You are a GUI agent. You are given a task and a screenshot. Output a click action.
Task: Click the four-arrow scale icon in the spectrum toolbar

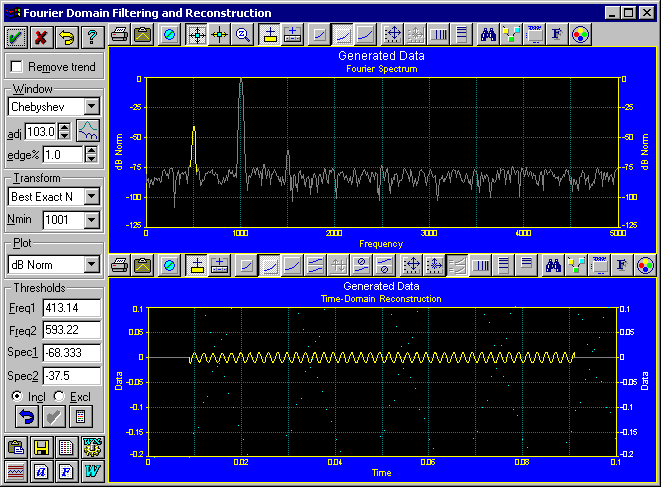point(393,35)
